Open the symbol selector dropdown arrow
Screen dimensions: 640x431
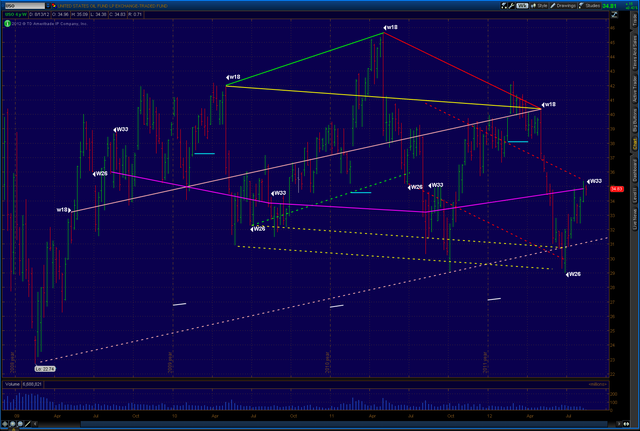click(x=48, y=6)
